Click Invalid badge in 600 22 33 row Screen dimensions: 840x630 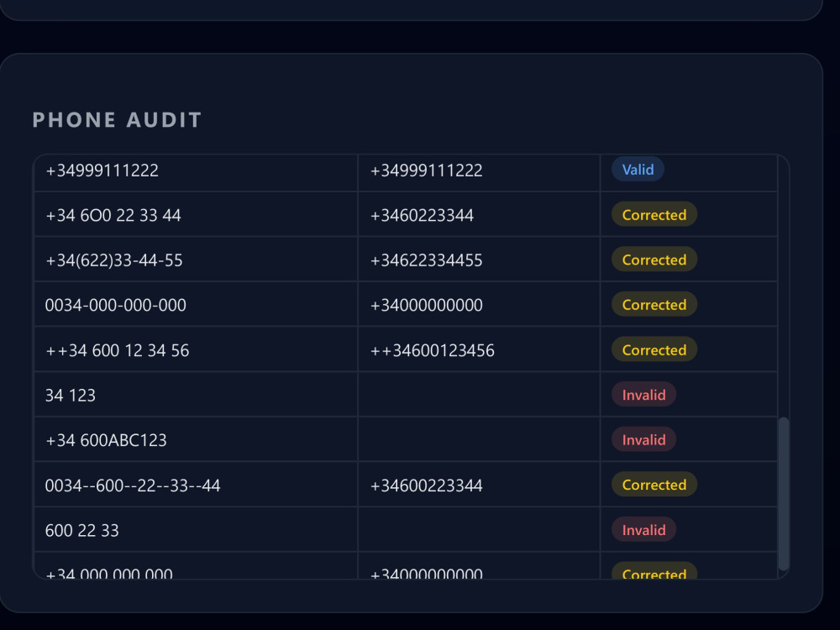pyautogui.click(x=643, y=529)
